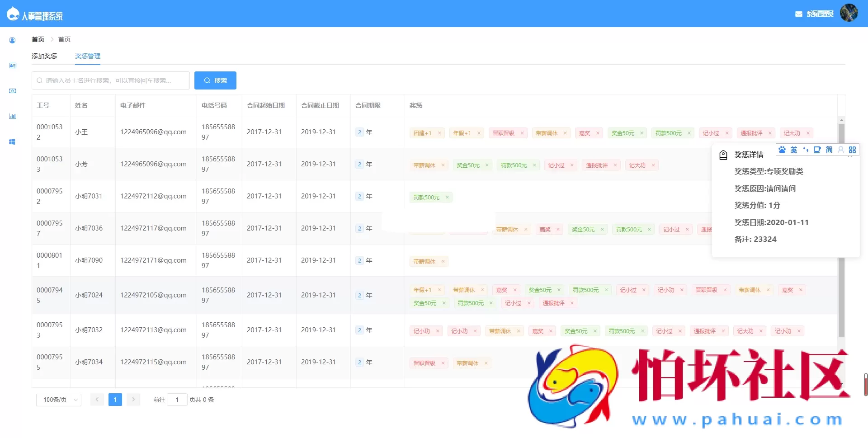Open the mail envelope icon in the header
The height and width of the screenshot is (438, 868).
(x=798, y=14)
